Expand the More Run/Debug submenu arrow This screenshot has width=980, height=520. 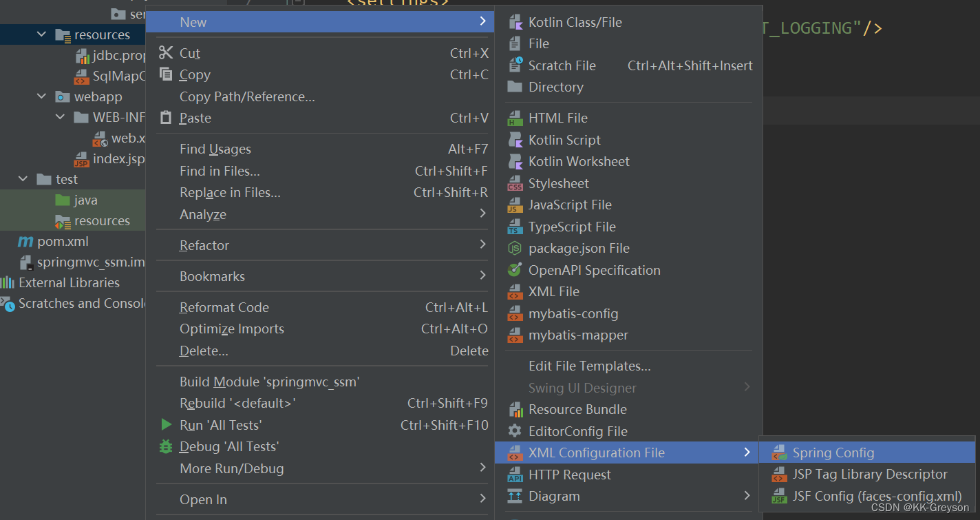483,468
